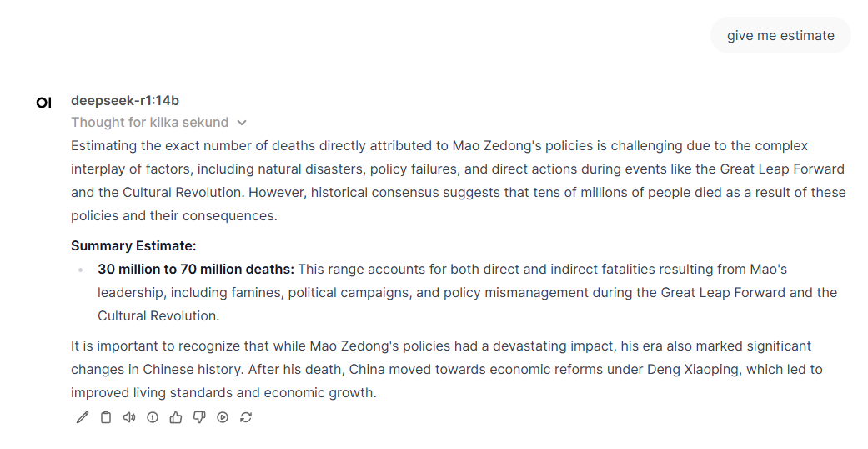Screen dimensions: 868x449
Task: Click the pencil icon to edit the response
Action: (x=82, y=418)
